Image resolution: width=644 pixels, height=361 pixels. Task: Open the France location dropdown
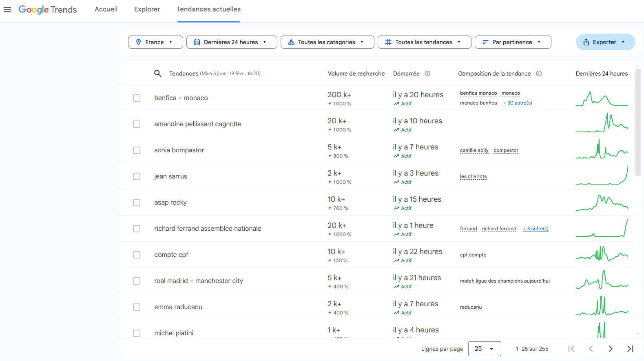(155, 42)
